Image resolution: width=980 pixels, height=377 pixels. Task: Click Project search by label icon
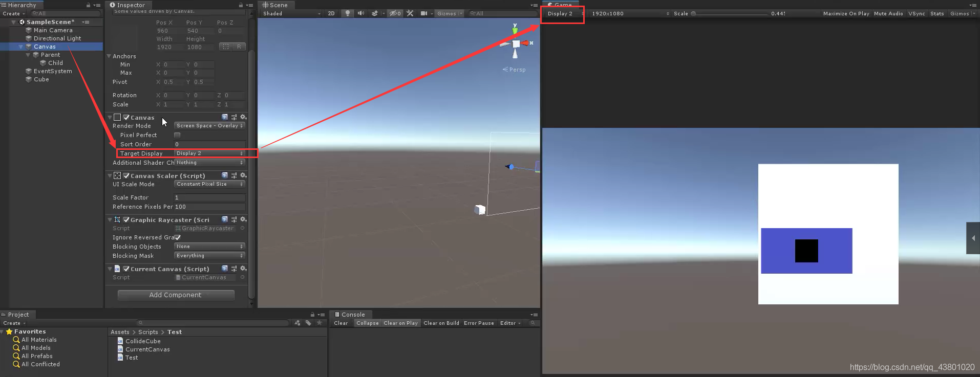pyautogui.click(x=308, y=323)
